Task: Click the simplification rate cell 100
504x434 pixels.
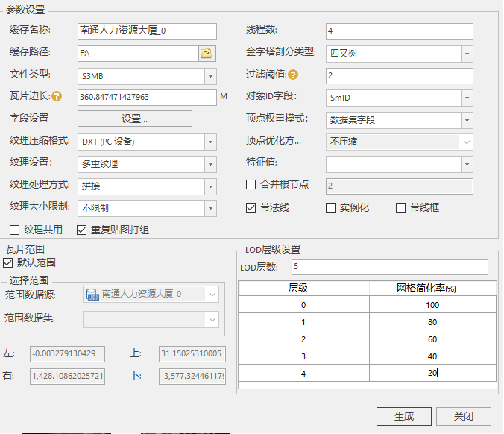Action: 432,305
